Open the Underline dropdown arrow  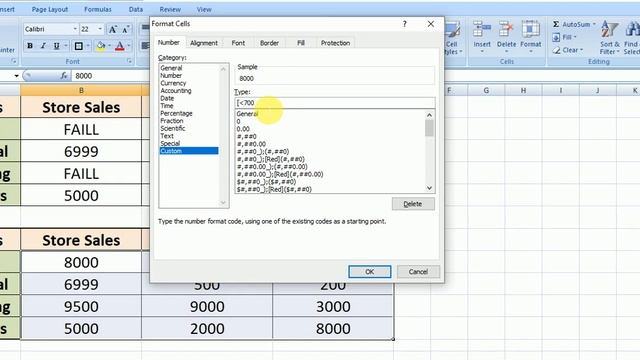point(65,46)
